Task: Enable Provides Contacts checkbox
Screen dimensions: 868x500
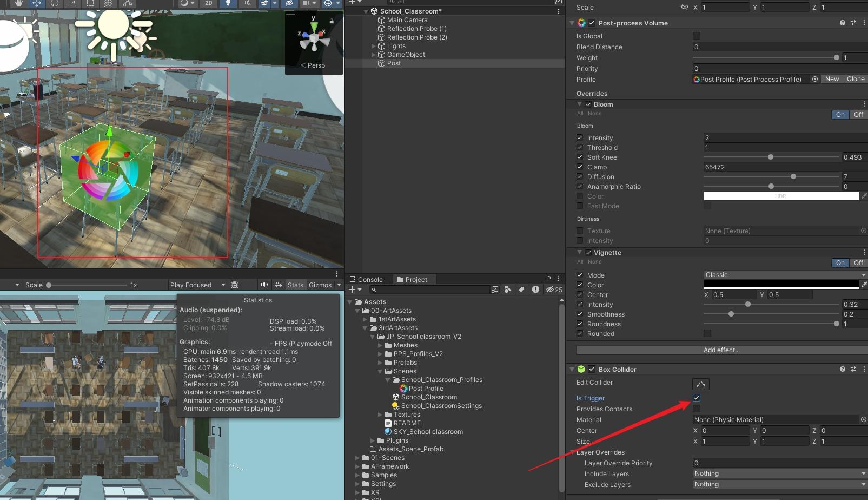Action: click(697, 409)
